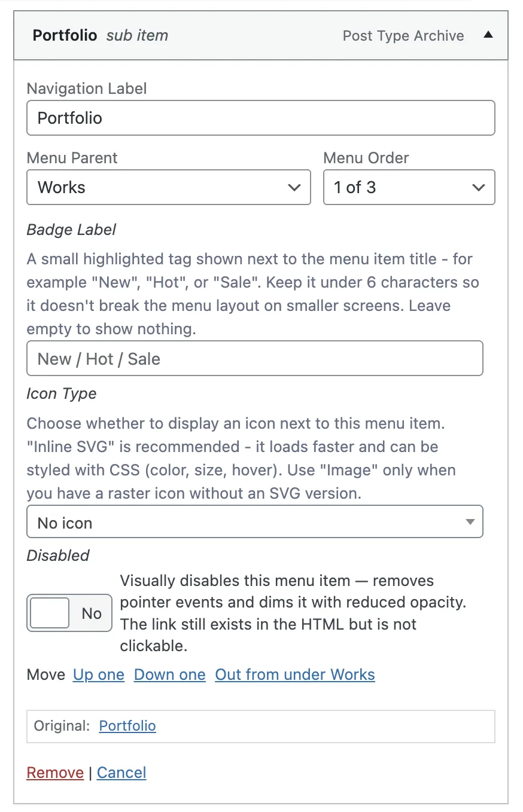Viewport: 523px width, 812px height.
Task: Open the Menu Parent dropdown showing Works
Action: tap(169, 187)
